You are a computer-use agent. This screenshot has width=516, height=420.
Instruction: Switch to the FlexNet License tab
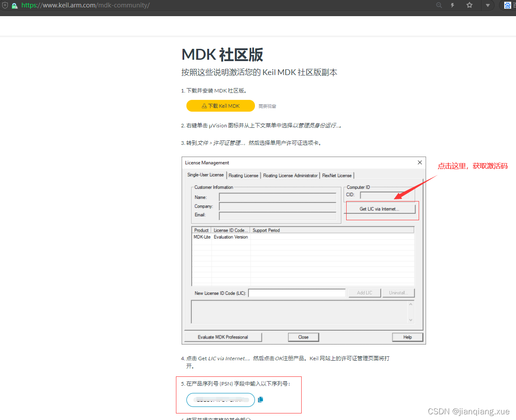click(337, 175)
